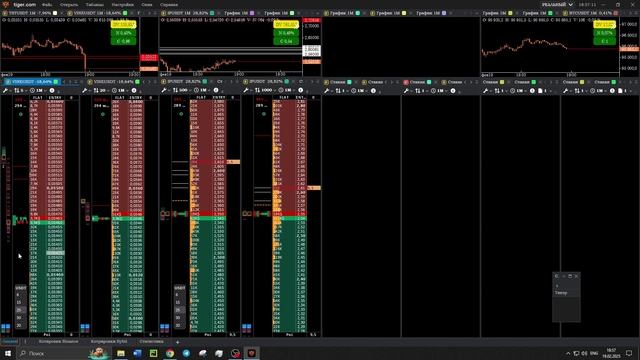This screenshot has width=640, height=360.
Task: Open 1M timeframe dropdown in step 20 order book
Action: pyautogui.click(x=119, y=90)
